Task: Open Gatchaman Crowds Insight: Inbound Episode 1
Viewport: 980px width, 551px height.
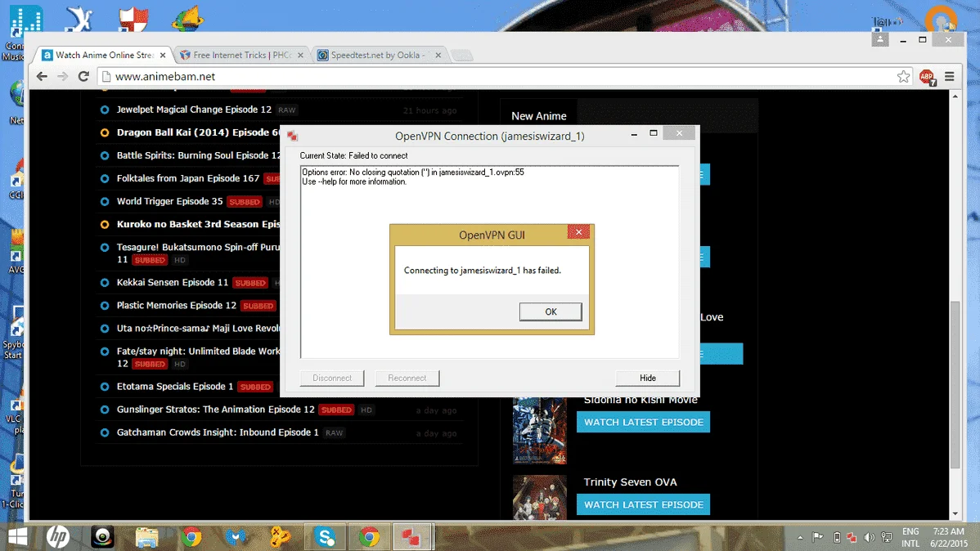Action: tap(218, 432)
